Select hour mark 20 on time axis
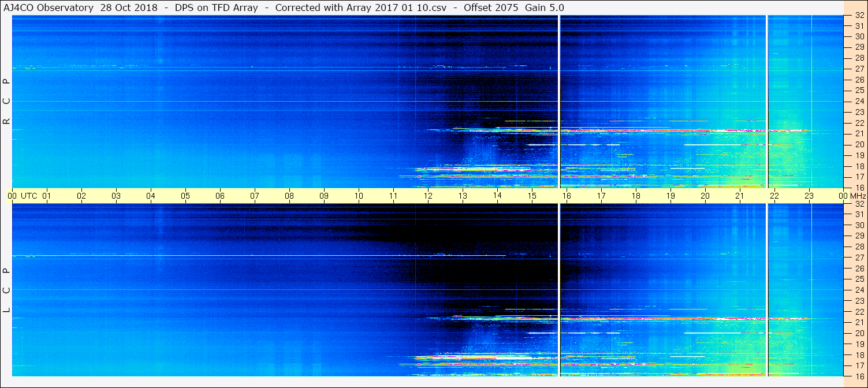 tap(705, 196)
